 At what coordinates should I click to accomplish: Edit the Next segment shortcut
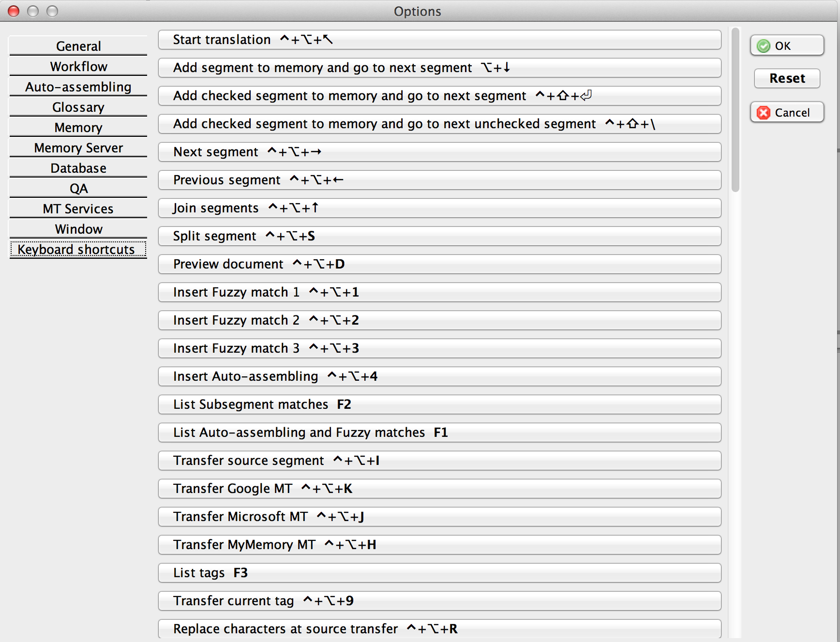pos(439,152)
